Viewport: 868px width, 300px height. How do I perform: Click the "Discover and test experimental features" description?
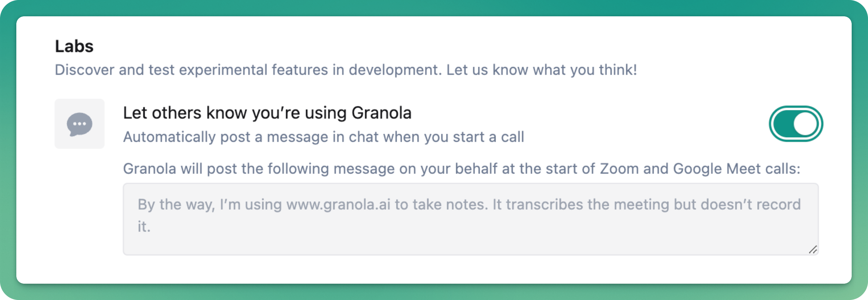pyautogui.click(x=248, y=70)
